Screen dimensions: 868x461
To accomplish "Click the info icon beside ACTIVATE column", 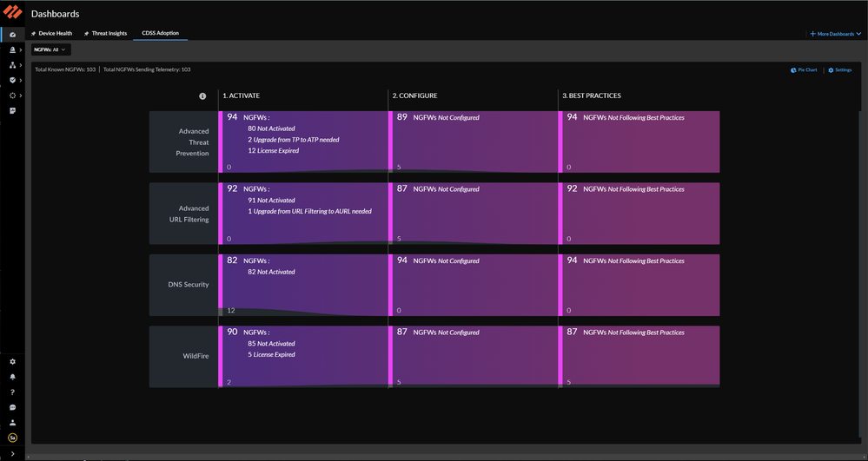I will point(202,95).
